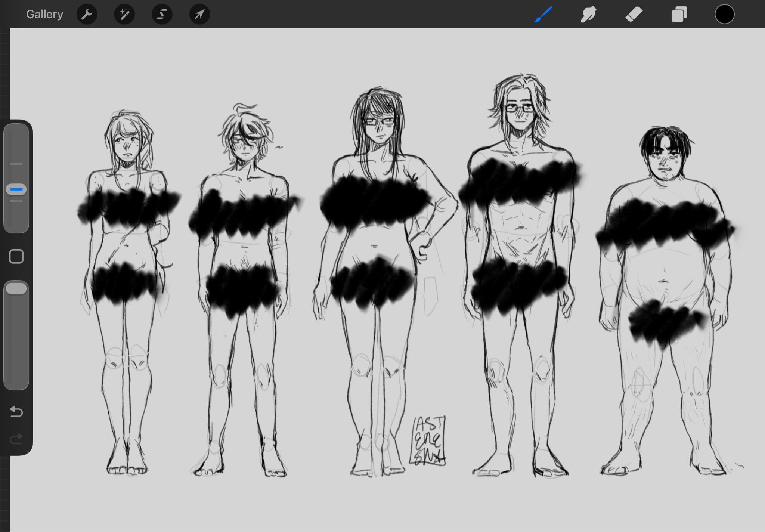Screen dimensions: 765x532
Task: Open the black active color swatch
Action: (724, 15)
